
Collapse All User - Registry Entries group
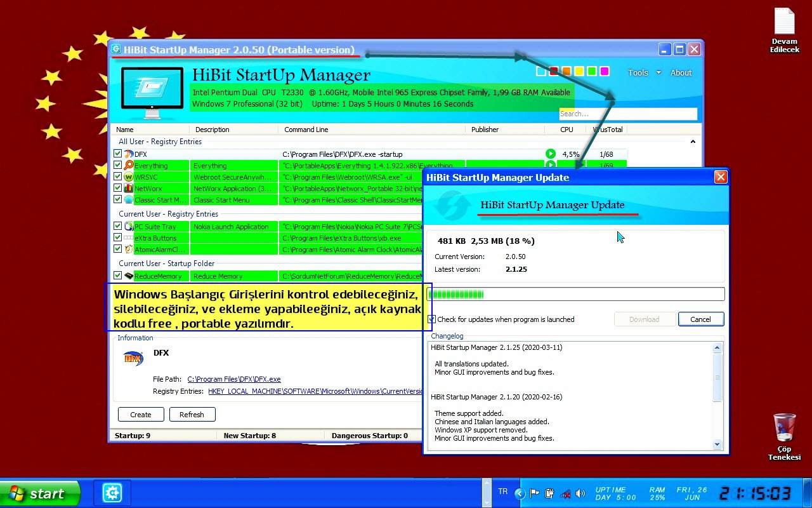693,142
